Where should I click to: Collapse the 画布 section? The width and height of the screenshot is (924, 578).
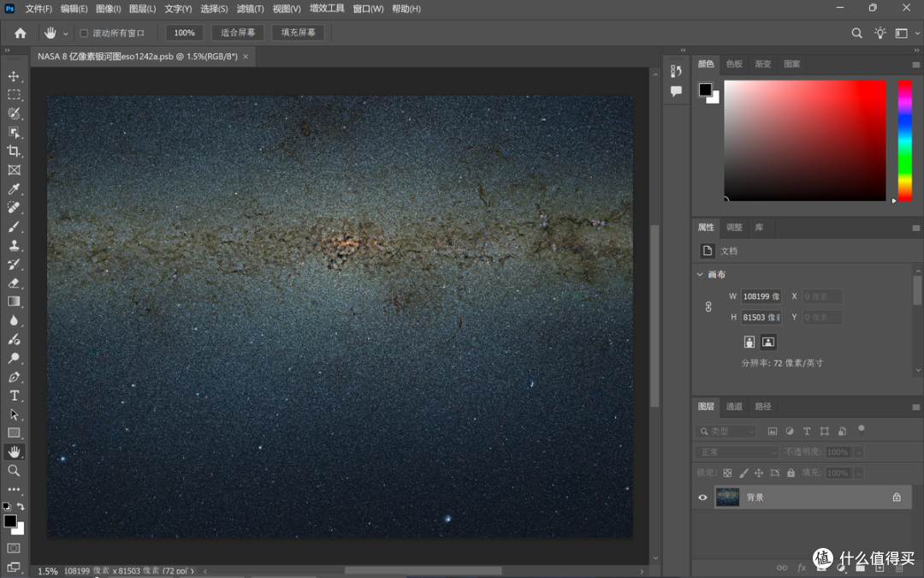pos(700,274)
